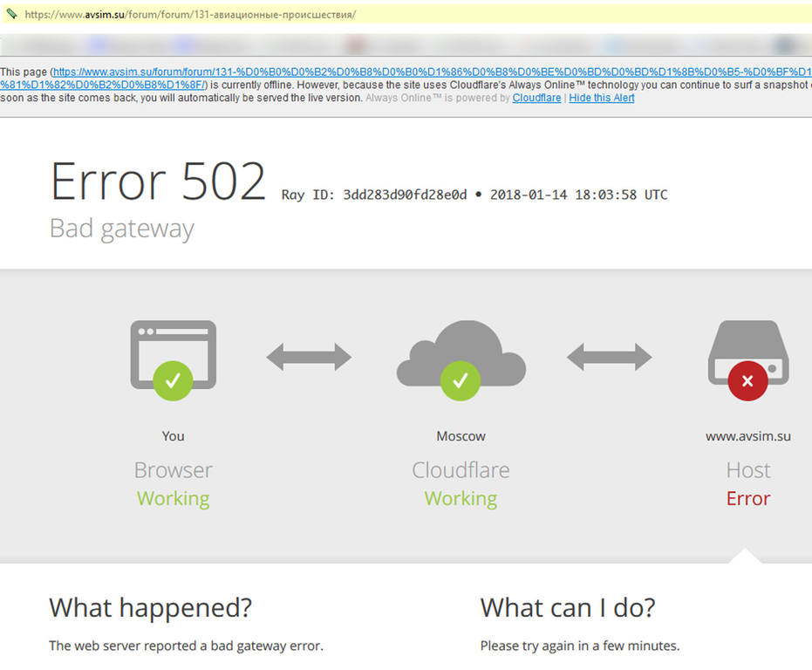Image resolution: width=812 pixels, height=670 pixels.
Task: Click the double-headed arrow between cloud and host
Action: [609, 357]
